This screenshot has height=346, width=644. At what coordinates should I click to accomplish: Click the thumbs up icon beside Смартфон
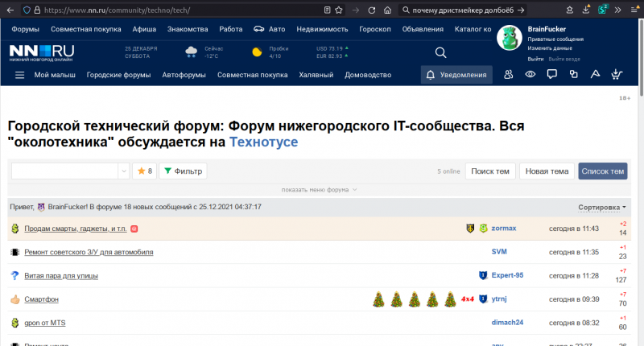coord(15,299)
